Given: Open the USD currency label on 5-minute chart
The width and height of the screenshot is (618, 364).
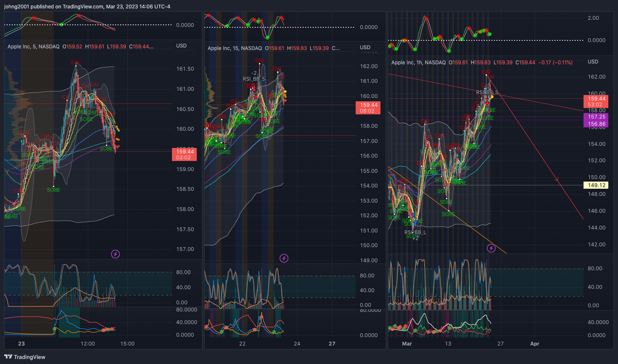Looking at the screenshot, I should pyautogui.click(x=181, y=46).
